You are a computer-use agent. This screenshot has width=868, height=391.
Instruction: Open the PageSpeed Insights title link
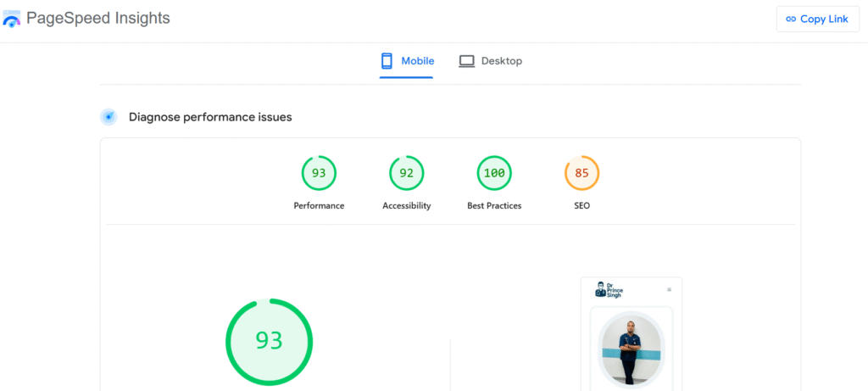click(98, 19)
